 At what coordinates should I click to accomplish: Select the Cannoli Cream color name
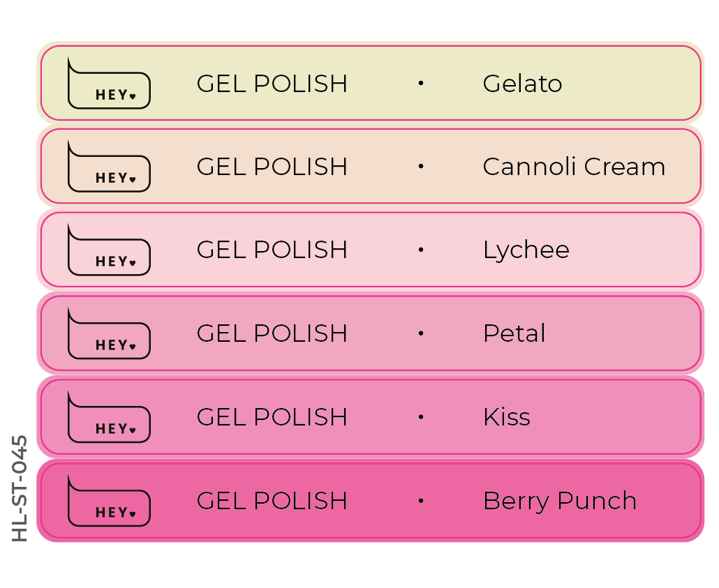click(574, 167)
